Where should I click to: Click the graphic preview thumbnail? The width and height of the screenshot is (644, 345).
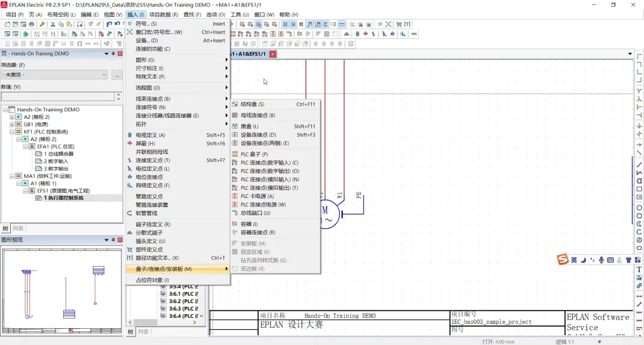pos(62,291)
